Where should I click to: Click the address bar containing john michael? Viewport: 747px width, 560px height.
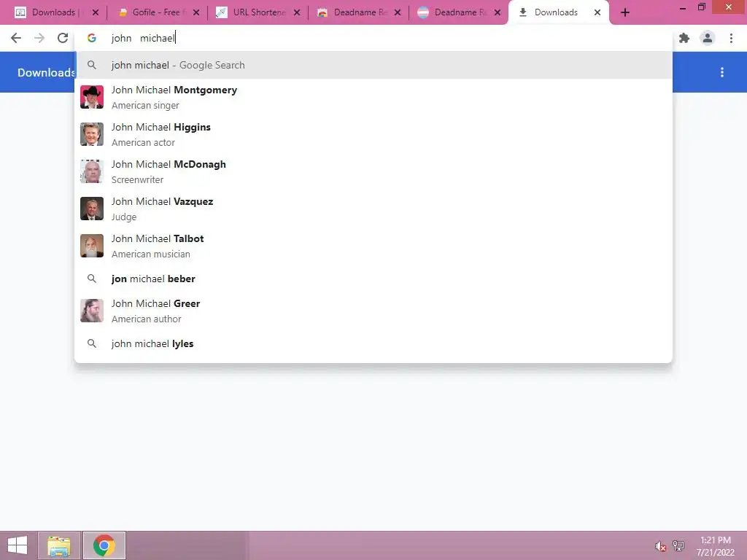373,38
